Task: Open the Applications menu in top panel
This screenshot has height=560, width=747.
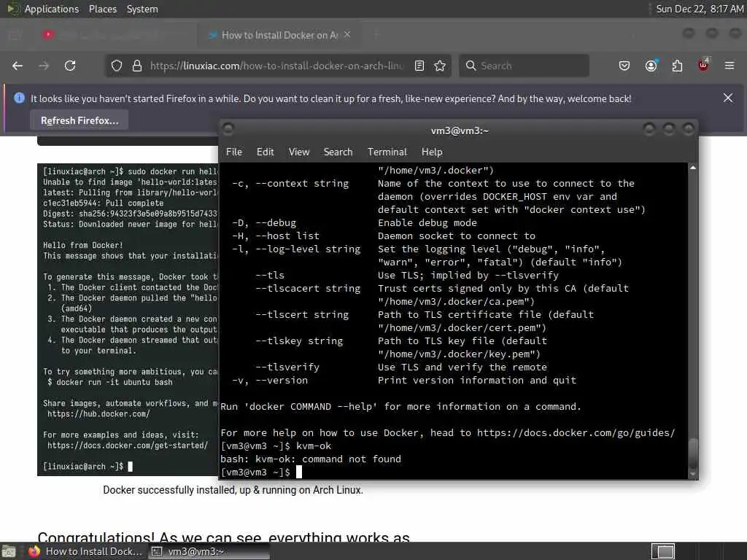Action: tap(52, 9)
